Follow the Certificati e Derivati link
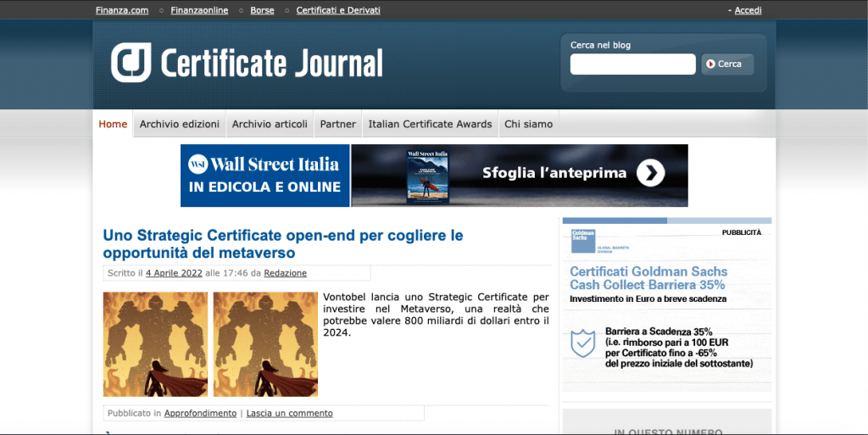 click(x=338, y=10)
